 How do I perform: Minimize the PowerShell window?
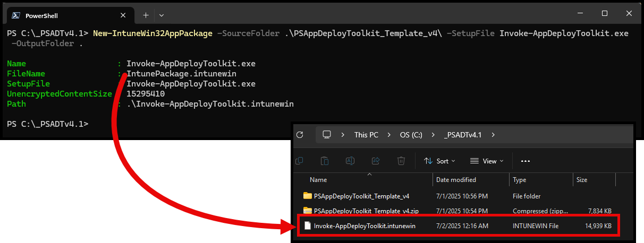[580, 13]
